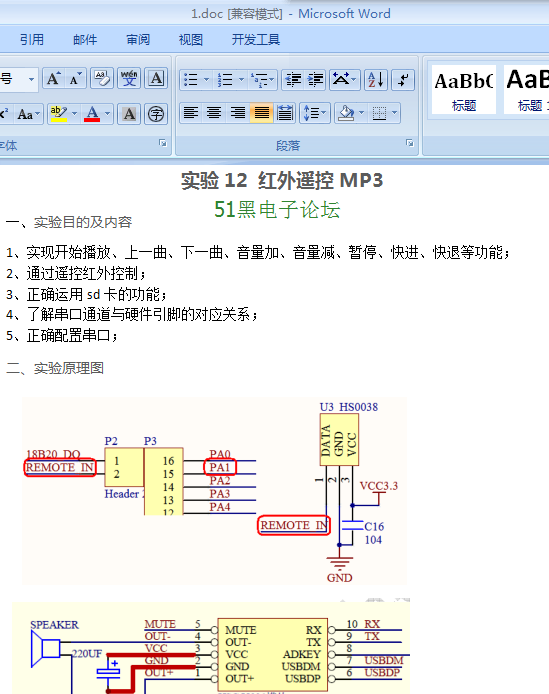This screenshot has width=549, height=694.
Task: Click the line 3、正确运用 sd 卡的功能
Action: click(87, 294)
